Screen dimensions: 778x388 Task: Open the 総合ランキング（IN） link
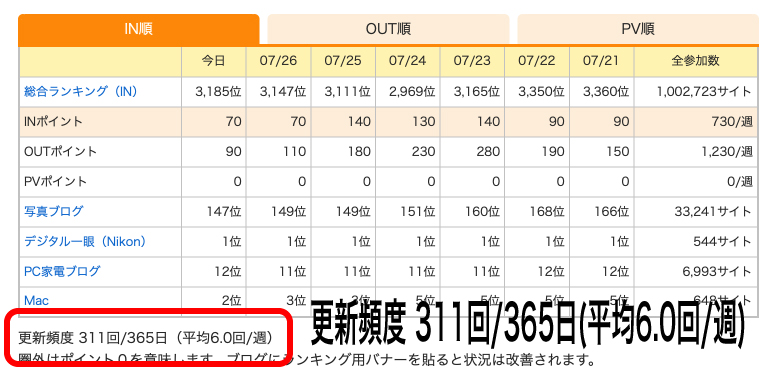[81, 91]
